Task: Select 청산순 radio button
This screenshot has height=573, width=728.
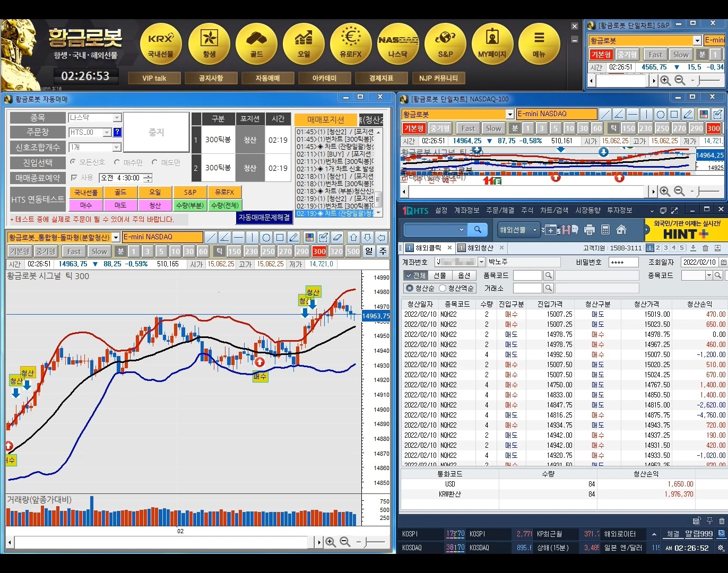Action: pyautogui.click(x=409, y=288)
